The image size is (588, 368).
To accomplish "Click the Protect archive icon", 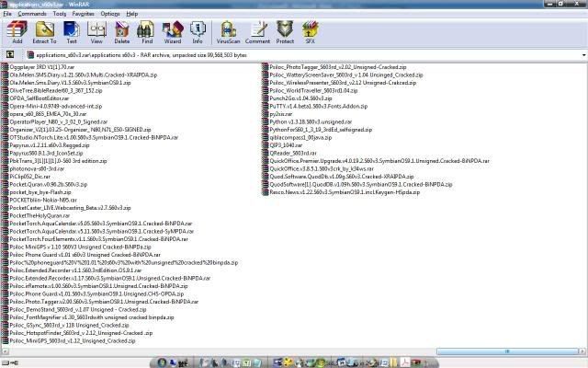I will (285, 32).
